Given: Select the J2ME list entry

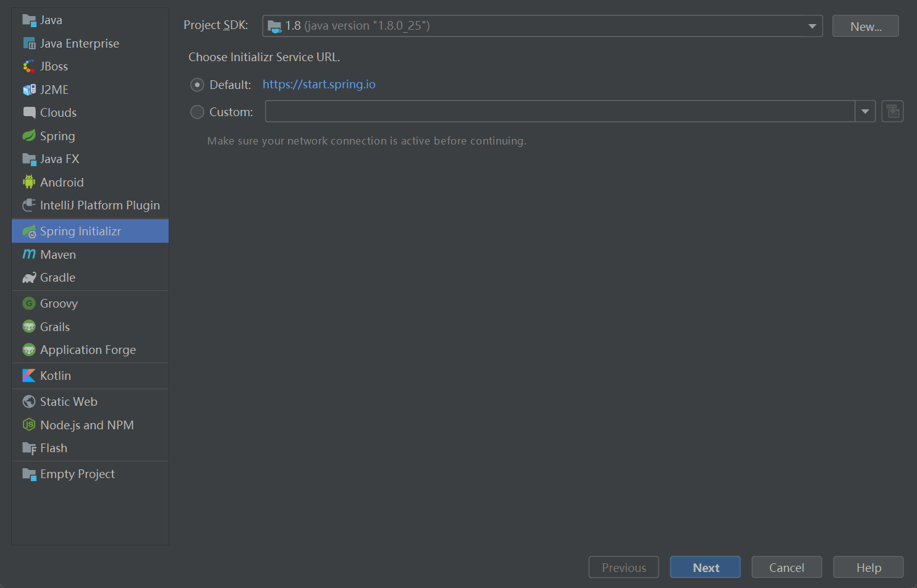Looking at the screenshot, I should pos(90,90).
